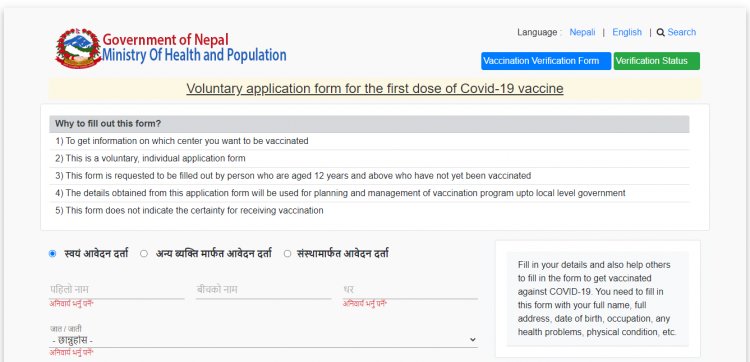Click the magnifier search icon
This screenshot has width=750, height=362.
(x=661, y=33)
